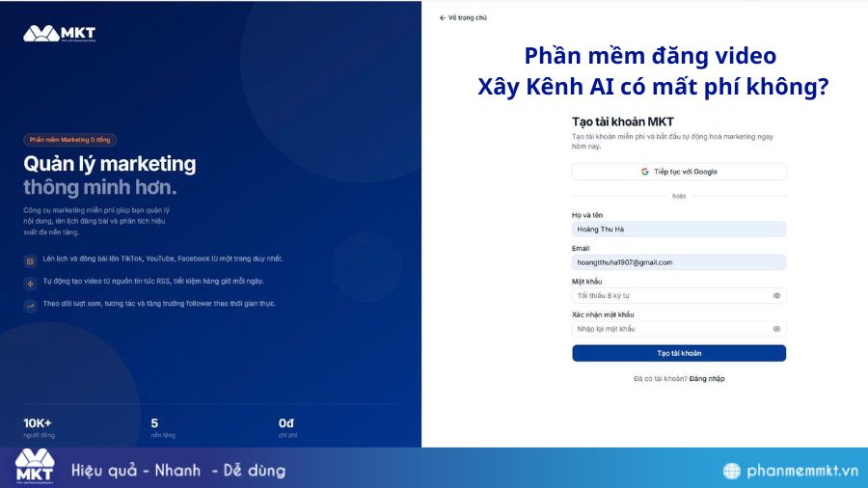Screen dimensions: 868x488
Task: Show password with 'Xác nhận mật khẩu' eye icon
Action: [776, 329]
